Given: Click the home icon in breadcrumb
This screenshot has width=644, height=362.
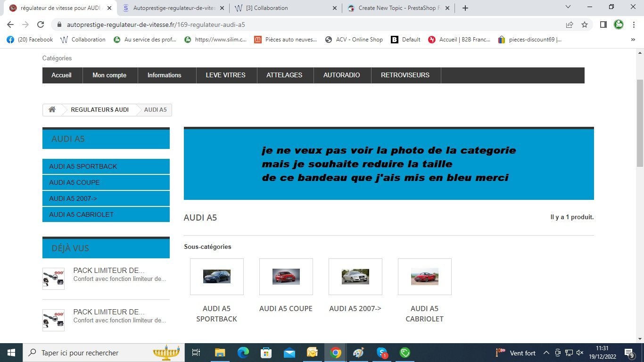Looking at the screenshot, I should click(52, 109).
